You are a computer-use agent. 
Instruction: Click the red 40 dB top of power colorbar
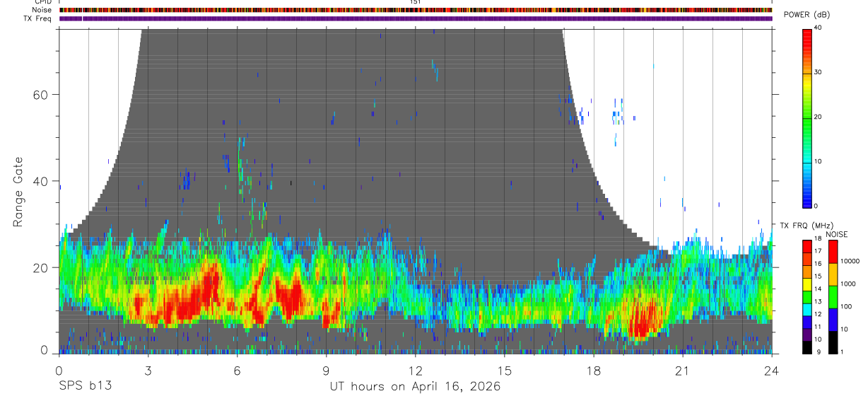(807, 33)
